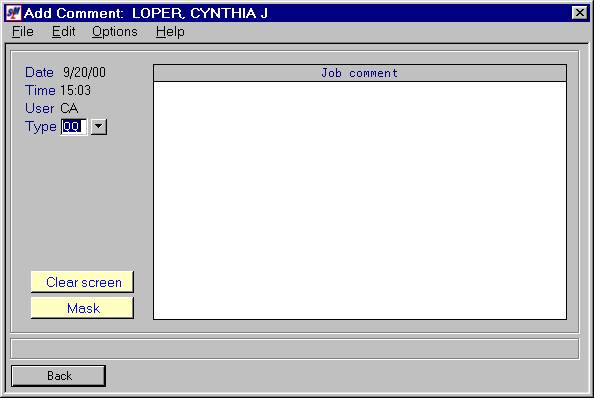
Task: Click the Back button
Action: [x=58, y=376]
